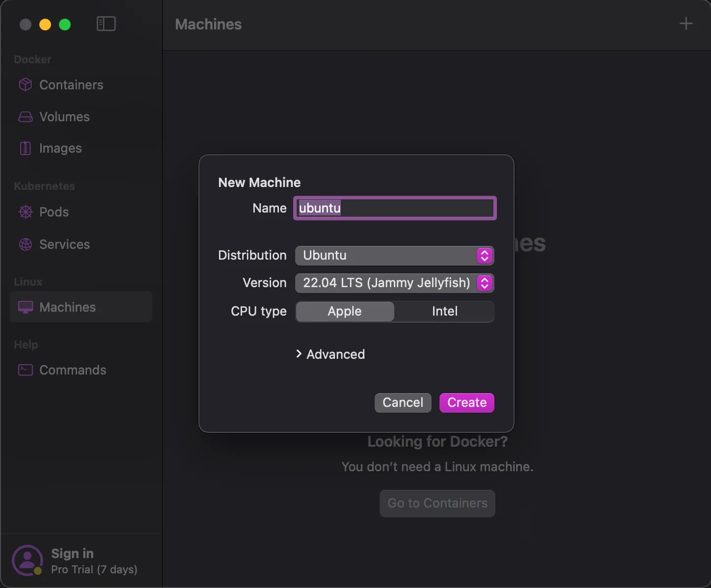Viewport: 711px width, 588px height.
Task: Open the Version dropdown showing 22.04 LTS
Action: [395, 283]
